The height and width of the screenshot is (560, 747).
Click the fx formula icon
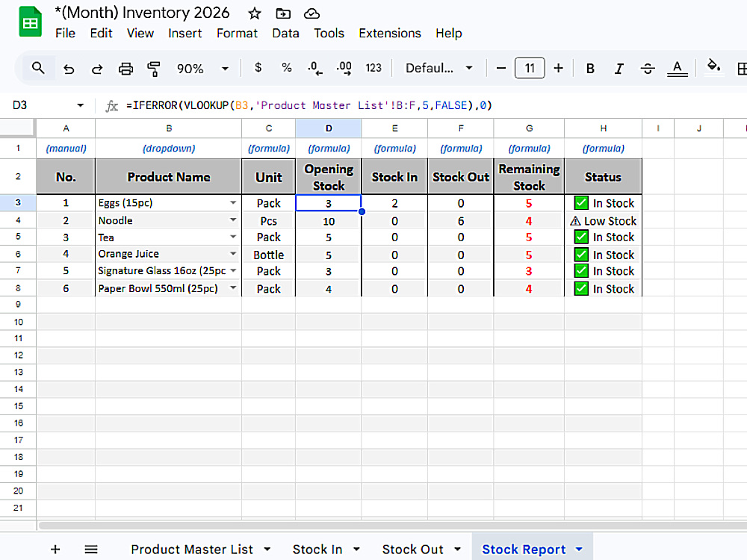click(111, 105)
